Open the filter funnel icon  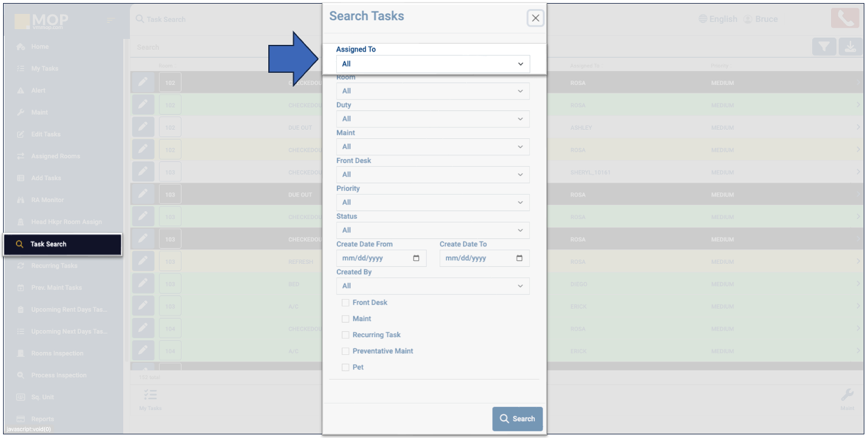click(x=824, y=47)
